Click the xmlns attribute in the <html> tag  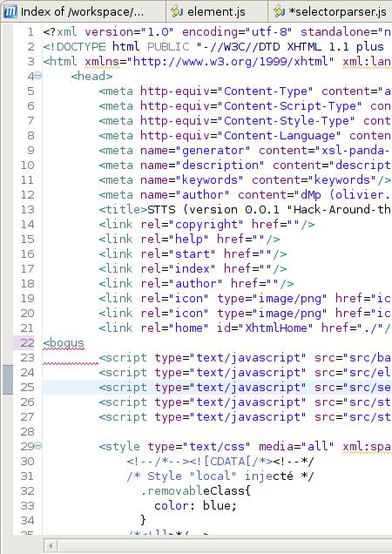102,62
